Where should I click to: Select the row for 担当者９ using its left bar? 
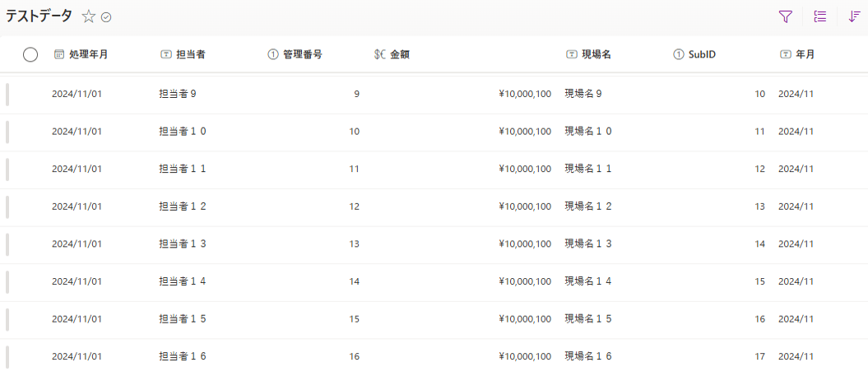coord(7,94)
